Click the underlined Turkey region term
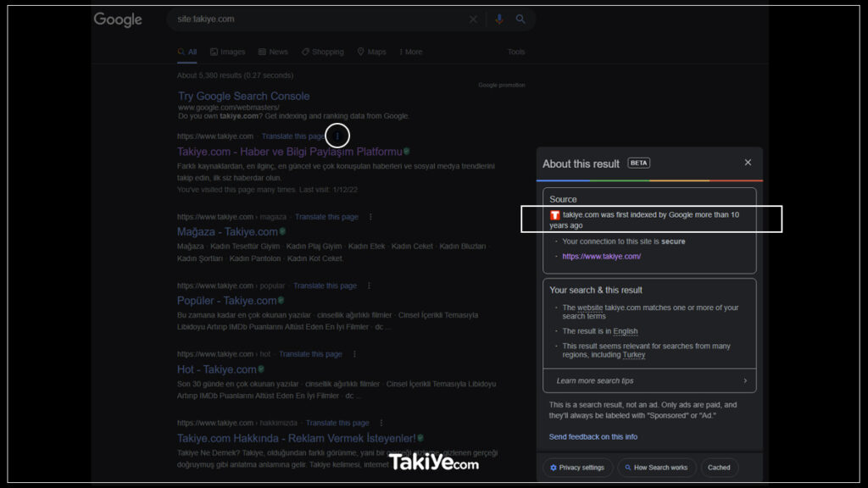 click(x=634, y=355)
